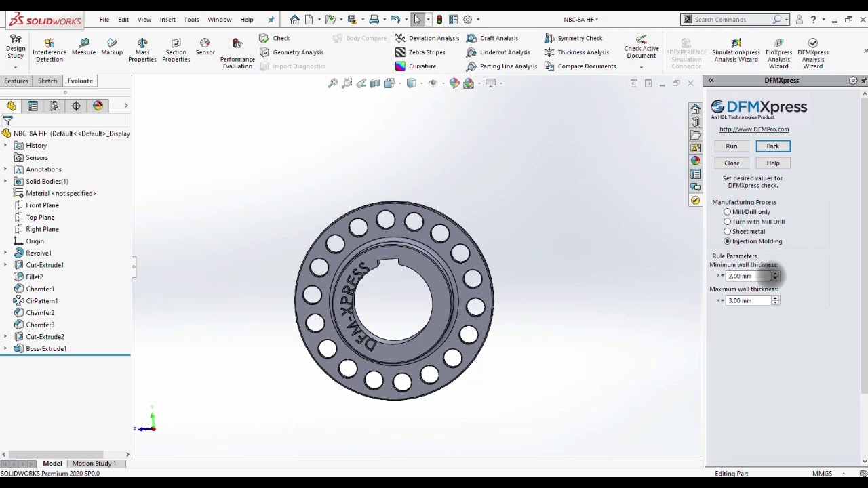Expand Boss-Extrude1 feature

5,349
